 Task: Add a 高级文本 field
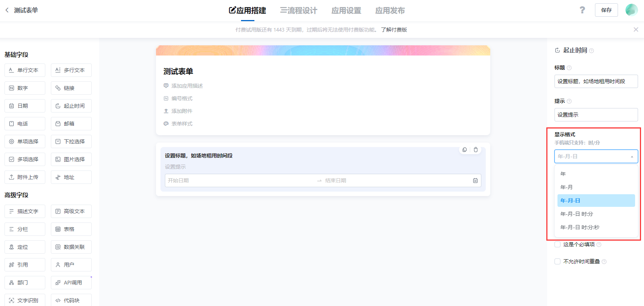point(71,211)
